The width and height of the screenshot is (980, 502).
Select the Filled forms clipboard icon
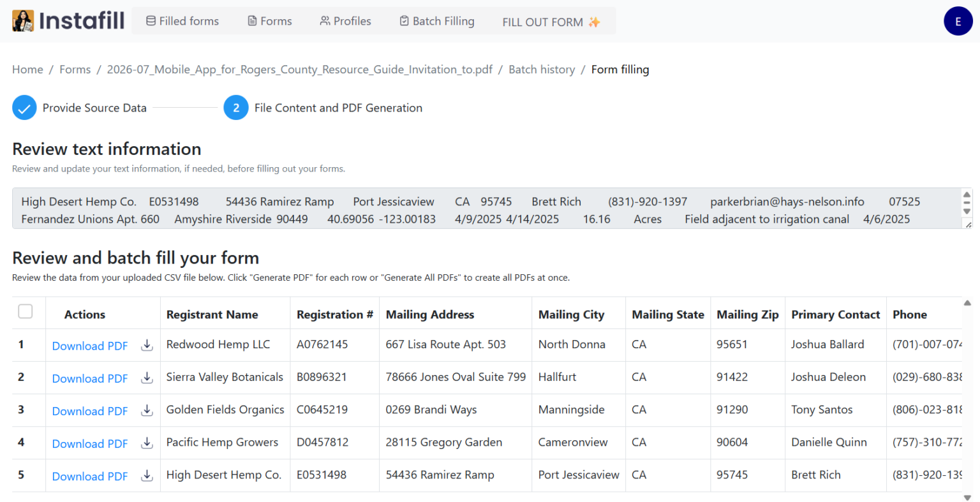[151, 20]
